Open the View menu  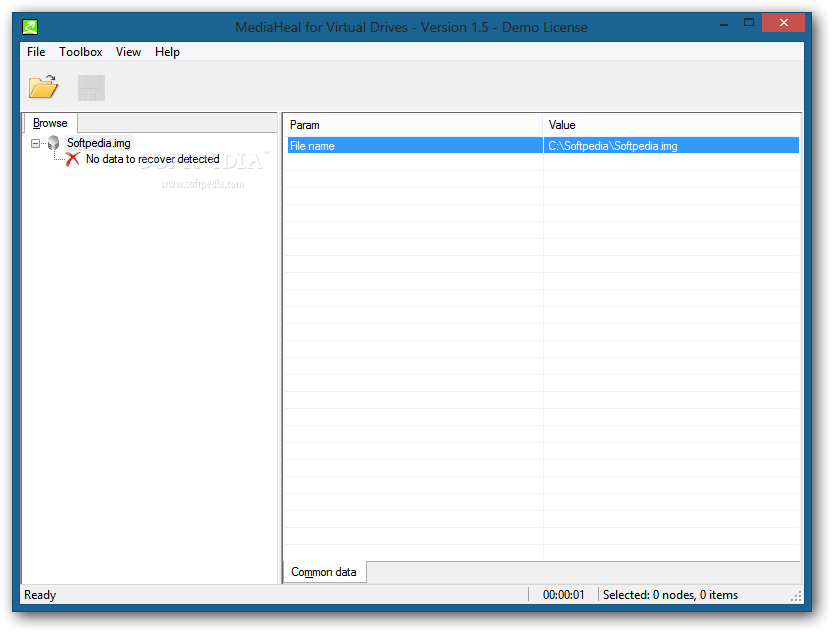[x=128, y=52]
